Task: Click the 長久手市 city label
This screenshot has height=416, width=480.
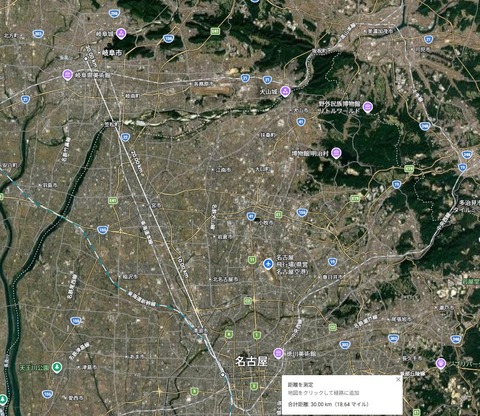Action: click(x=412, y=358)
